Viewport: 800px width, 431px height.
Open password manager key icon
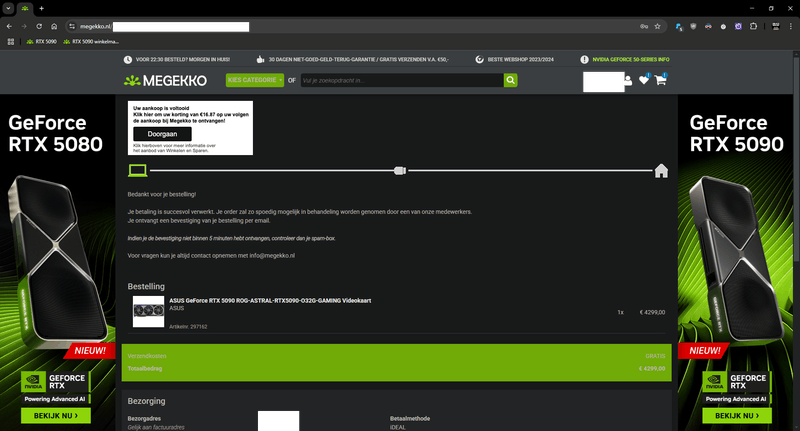[644, 26]
